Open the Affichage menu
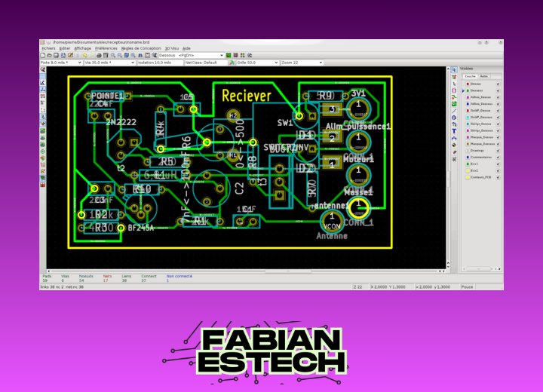Screen dimensions: 543x392 coord(83,48)
